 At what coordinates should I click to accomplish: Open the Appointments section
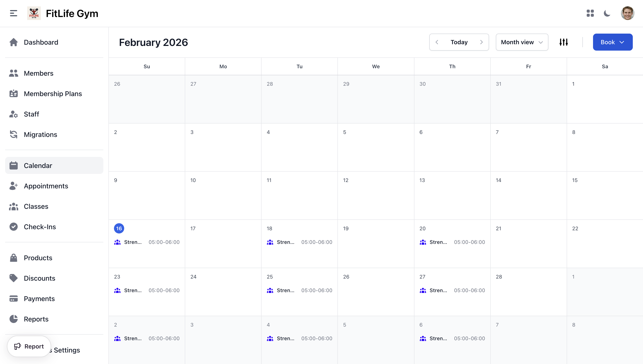pos(46,186)
